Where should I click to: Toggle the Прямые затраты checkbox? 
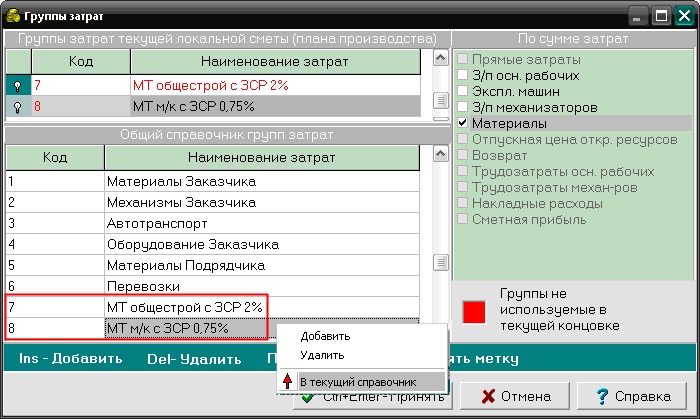tap(462, 59)
